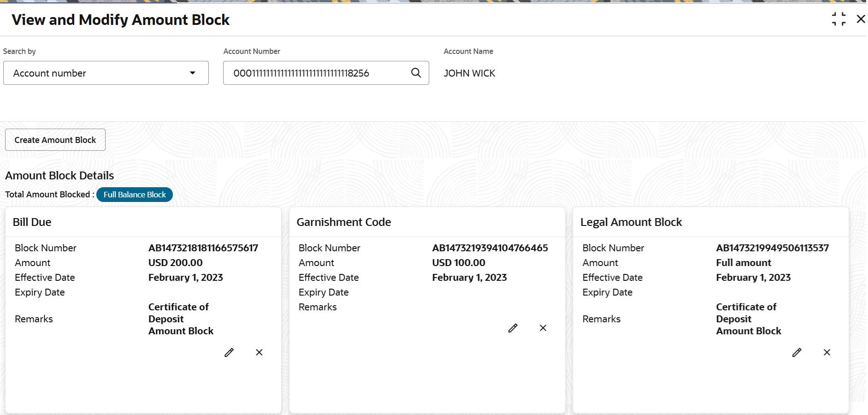Click the Total Amount Blocked label
The image size is (868, 415).
tap(50, 195)
